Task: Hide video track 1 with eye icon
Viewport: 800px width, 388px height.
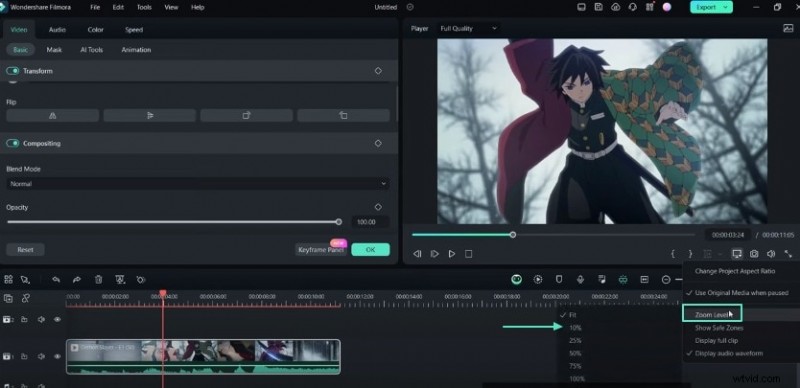Action: click(57, 356)
